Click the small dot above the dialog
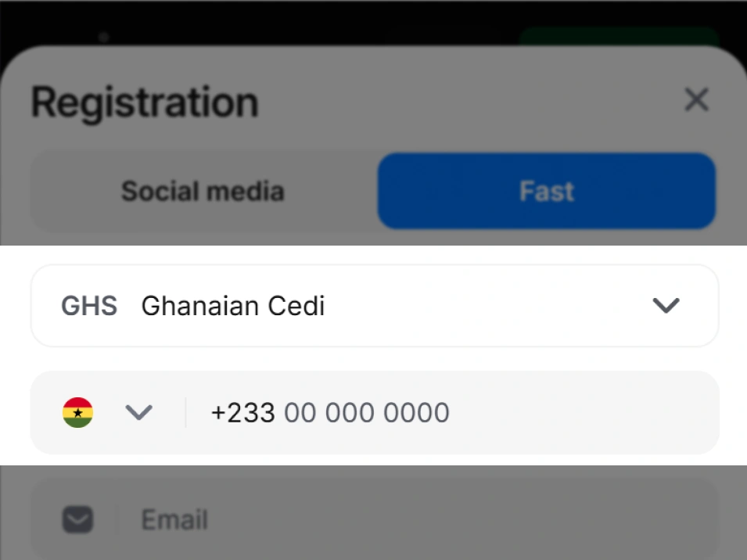The height and width of the screenshot is (560, 747). (104, 37)
